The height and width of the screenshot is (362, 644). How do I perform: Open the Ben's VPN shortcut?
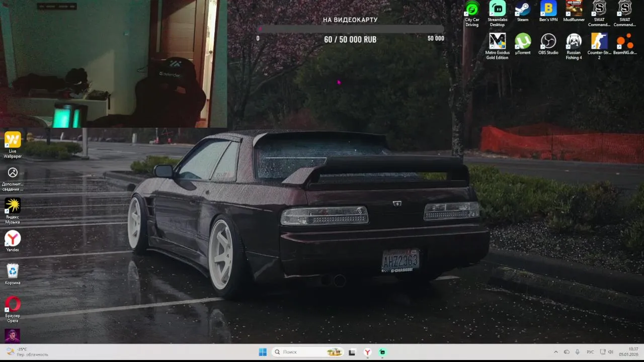[x=548, y=12]
